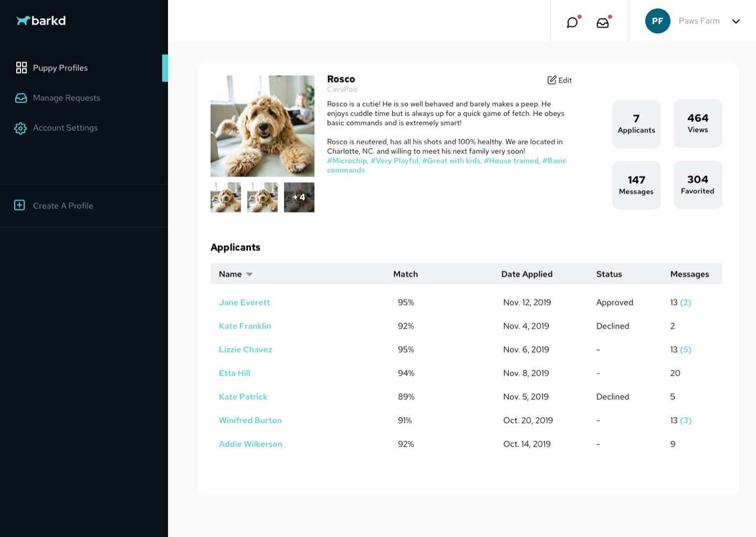Click the 464 Views stat card

tap(698, 124)
